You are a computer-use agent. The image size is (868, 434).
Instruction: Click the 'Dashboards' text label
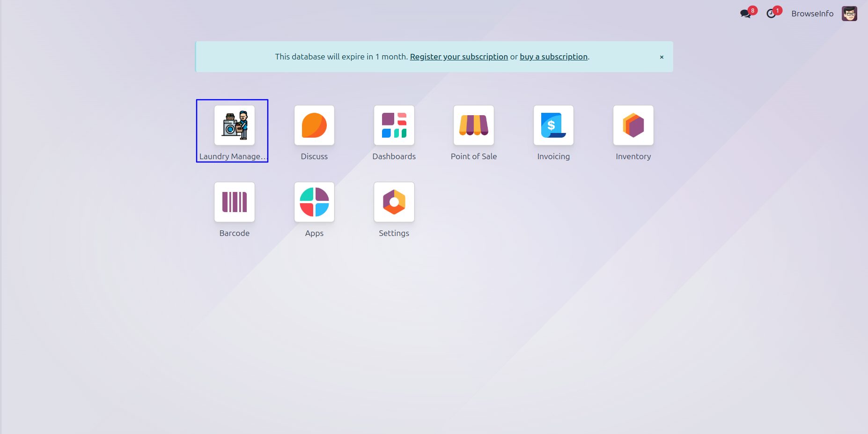[x=394, y=156]
